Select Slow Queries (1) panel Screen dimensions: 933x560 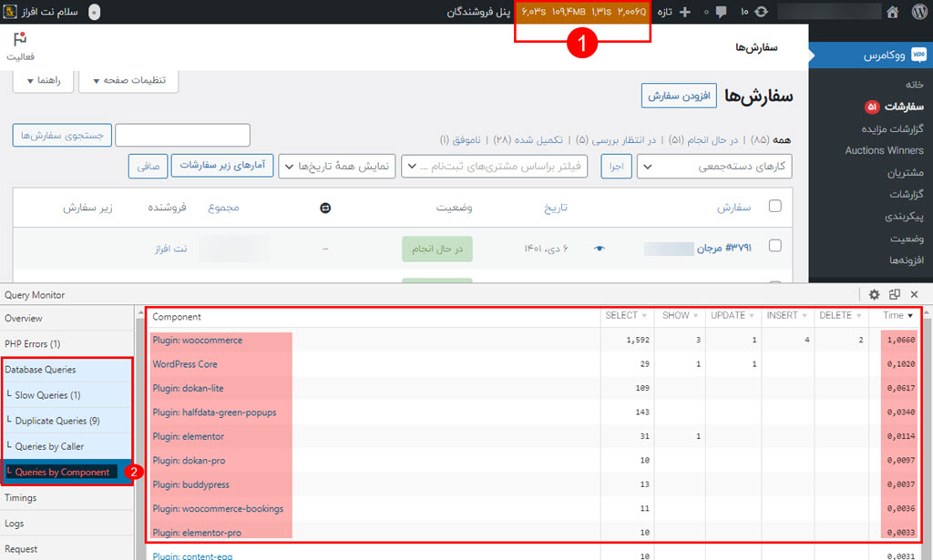click(67, 395)
